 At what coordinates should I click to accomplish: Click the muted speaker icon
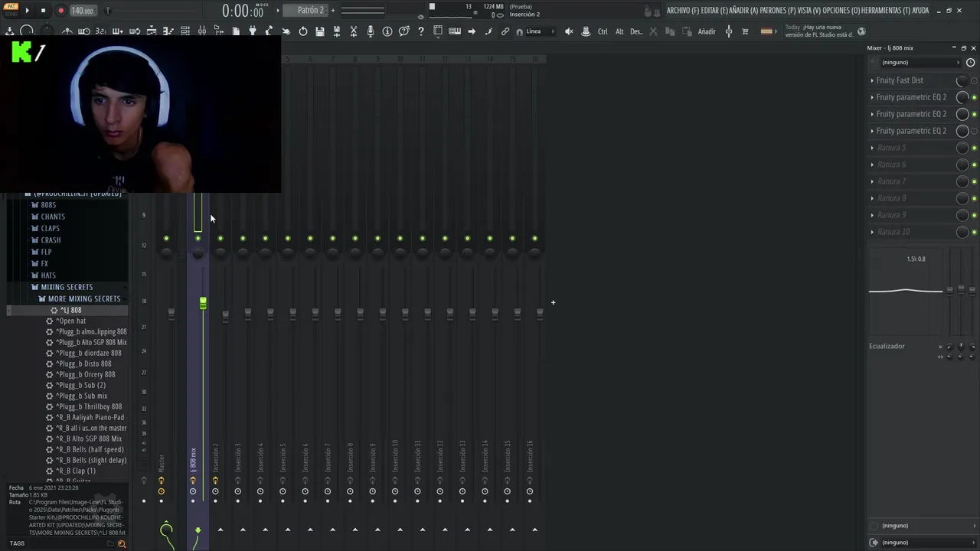pos(569,31)
